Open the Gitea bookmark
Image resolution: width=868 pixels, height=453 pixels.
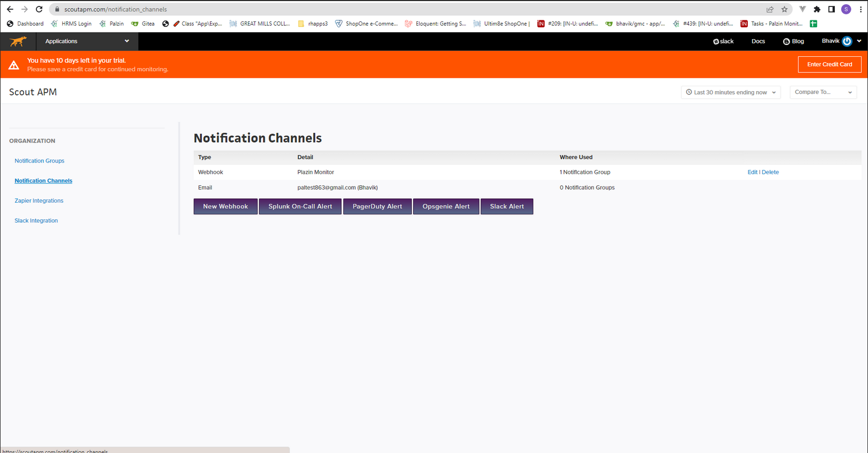point(143,24)
